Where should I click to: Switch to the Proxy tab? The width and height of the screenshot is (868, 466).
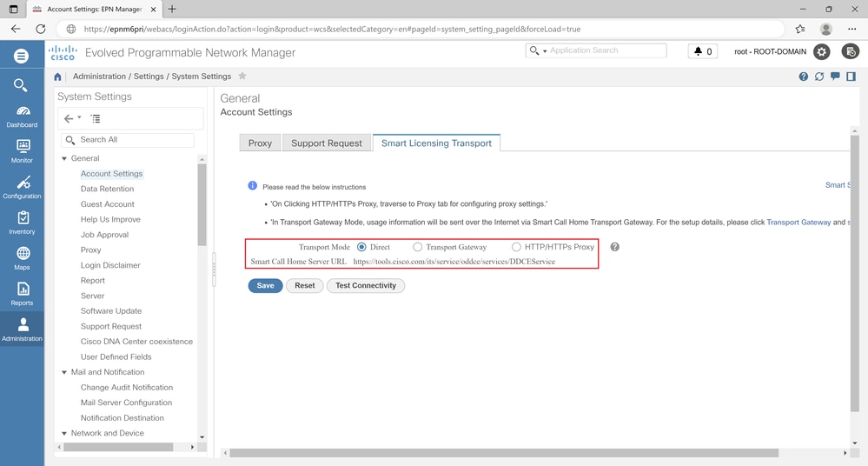tap(260, 143)
